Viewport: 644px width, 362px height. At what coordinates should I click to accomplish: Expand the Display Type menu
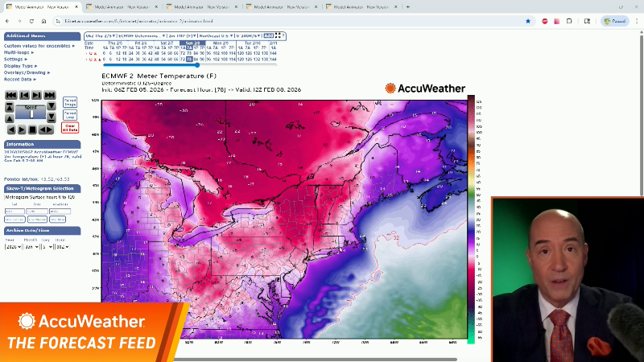[21, 66]
